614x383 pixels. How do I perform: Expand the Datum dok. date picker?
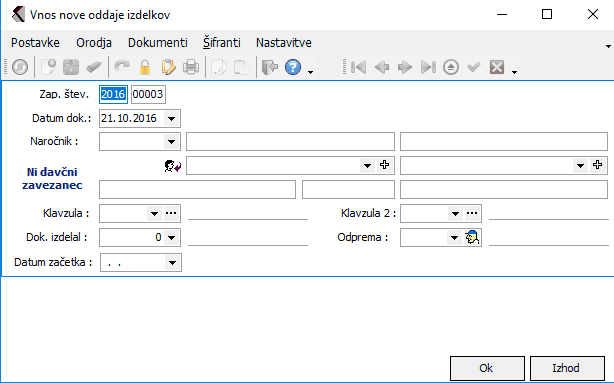[x=172, y=119]
